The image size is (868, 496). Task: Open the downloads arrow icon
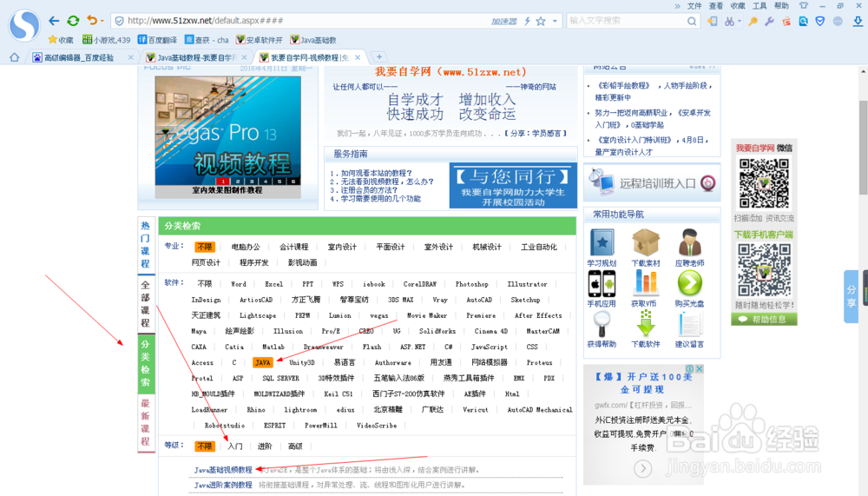tap(858, 21)
